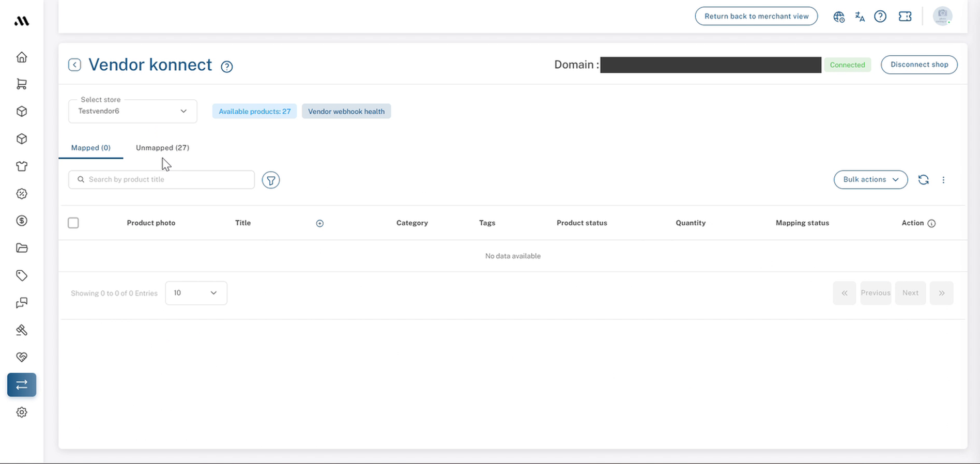This screenshot has height=464, width=980.
Task: Open the price tag icon
Action: click(x=22, y=275)
